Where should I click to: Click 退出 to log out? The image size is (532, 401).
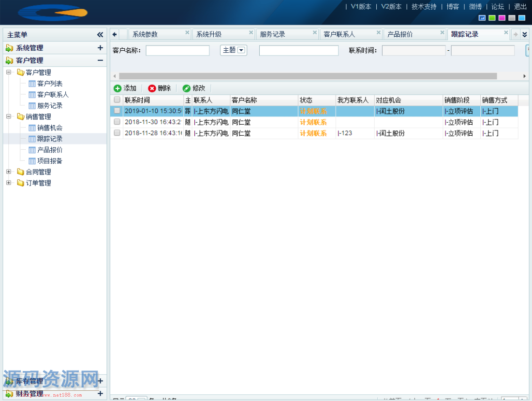(519, 7)
